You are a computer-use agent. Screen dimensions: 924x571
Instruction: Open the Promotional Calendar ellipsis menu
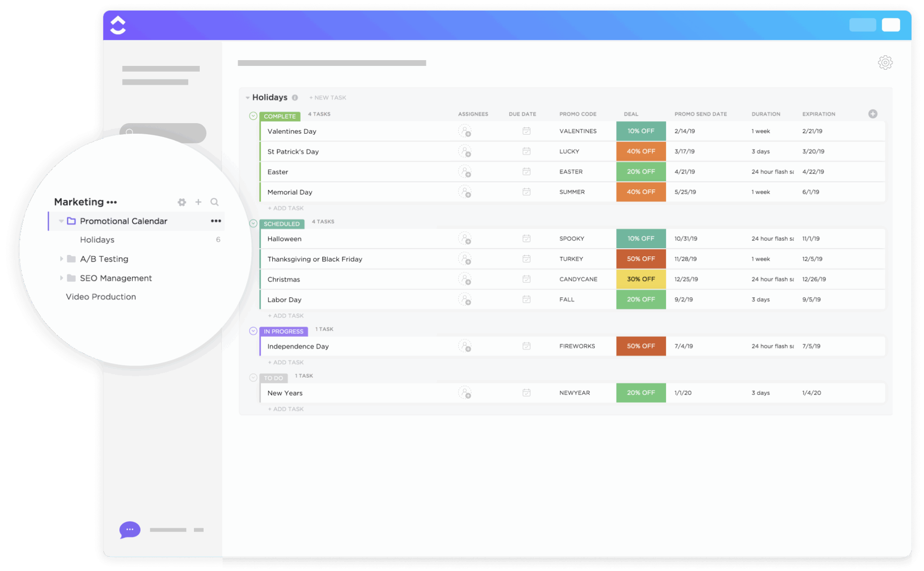pyautogui.click(x=215, y=221)
